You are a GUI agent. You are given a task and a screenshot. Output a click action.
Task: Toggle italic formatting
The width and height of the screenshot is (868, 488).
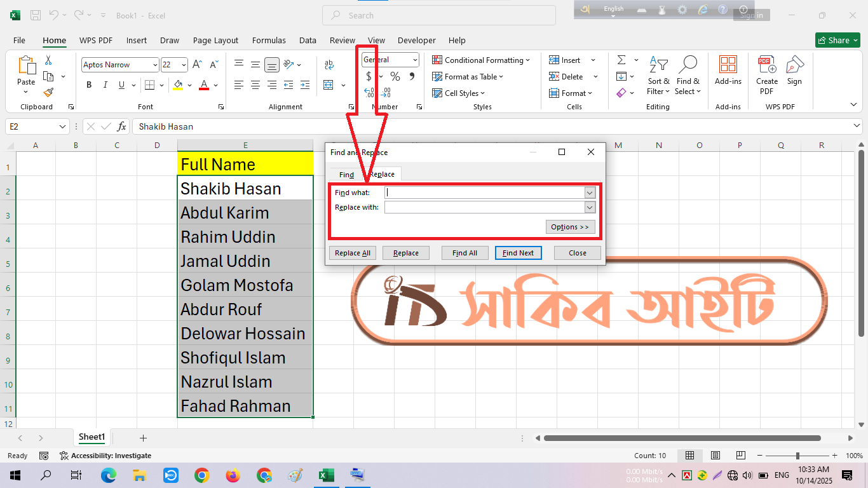coord(105,85)
